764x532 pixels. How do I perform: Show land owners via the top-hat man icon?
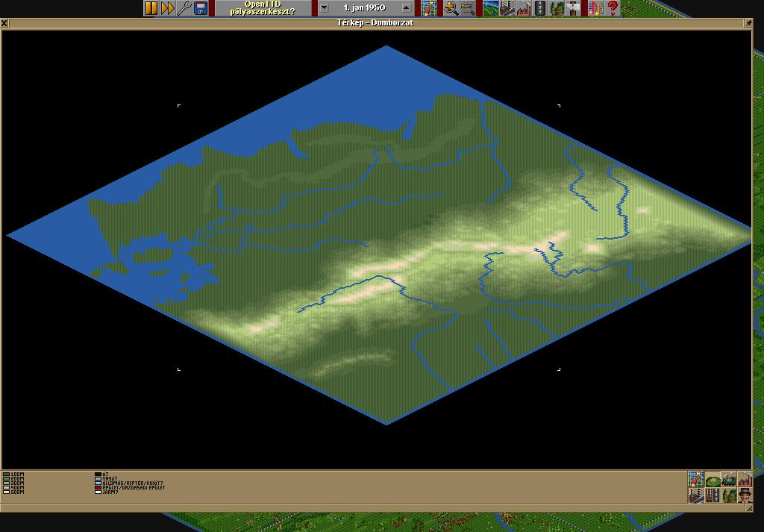[x=745, y=495]
